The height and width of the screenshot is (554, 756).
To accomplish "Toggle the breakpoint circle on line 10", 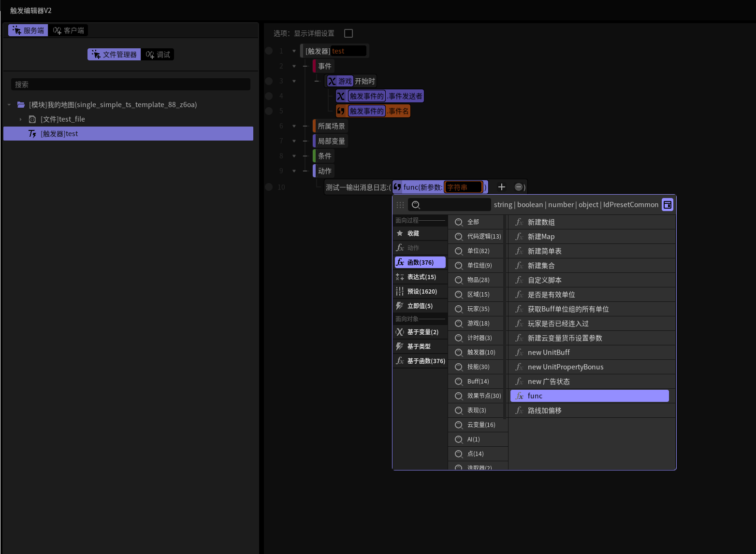I will (269, 187).
